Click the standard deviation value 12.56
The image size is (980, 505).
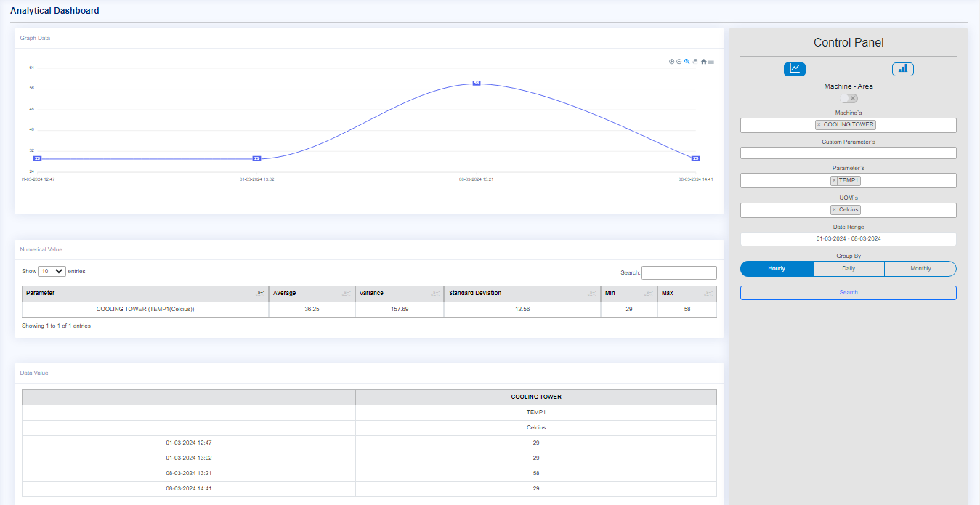(522, 310)
